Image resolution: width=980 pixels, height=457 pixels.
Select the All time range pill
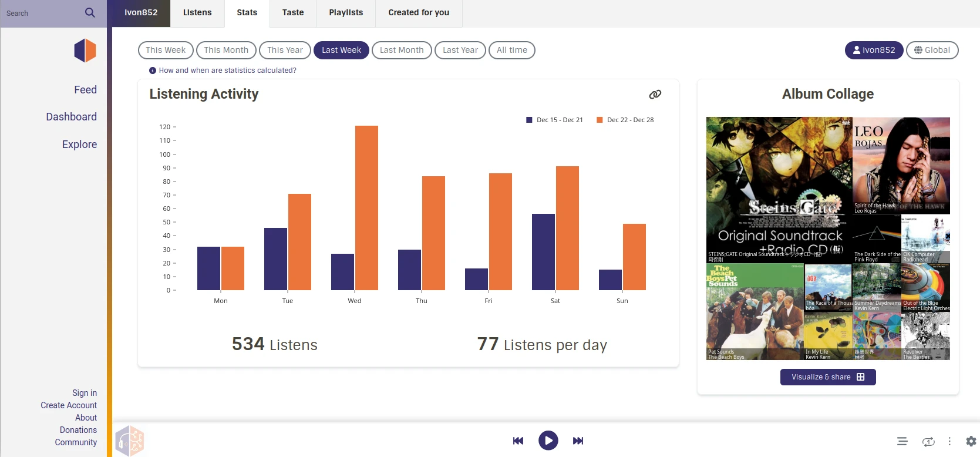tap(511, 50)
